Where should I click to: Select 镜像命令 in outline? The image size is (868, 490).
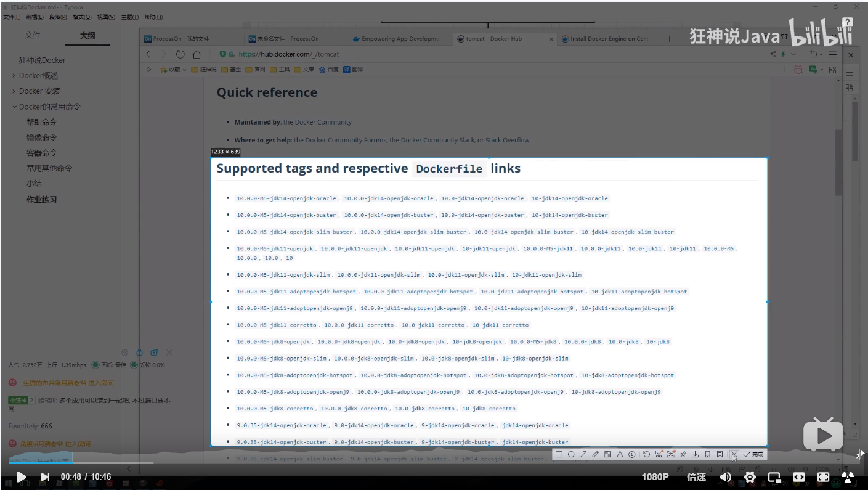pos(41,137)
